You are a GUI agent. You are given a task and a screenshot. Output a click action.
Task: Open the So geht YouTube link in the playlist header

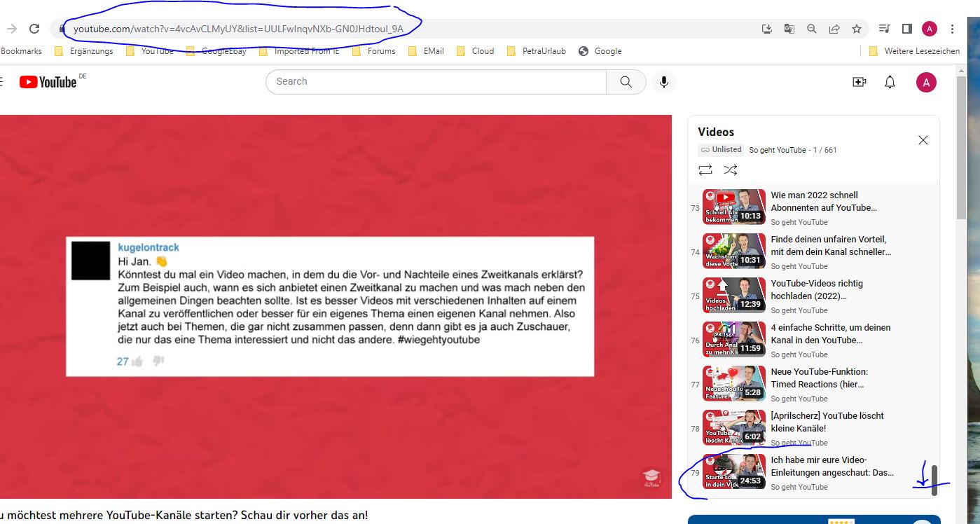coord(778,150)
